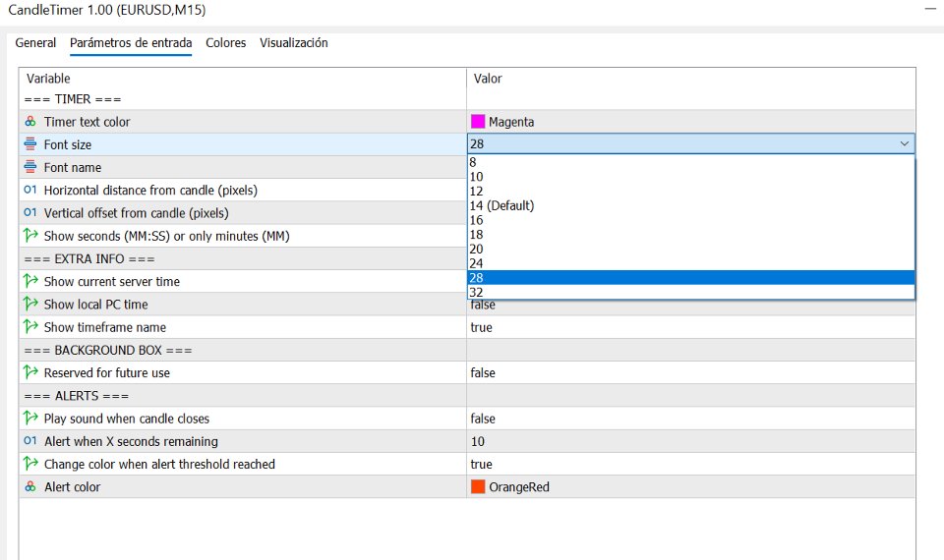Click the color icon beside Timer text color
The image size is (944, 560).
coord(30,122)
